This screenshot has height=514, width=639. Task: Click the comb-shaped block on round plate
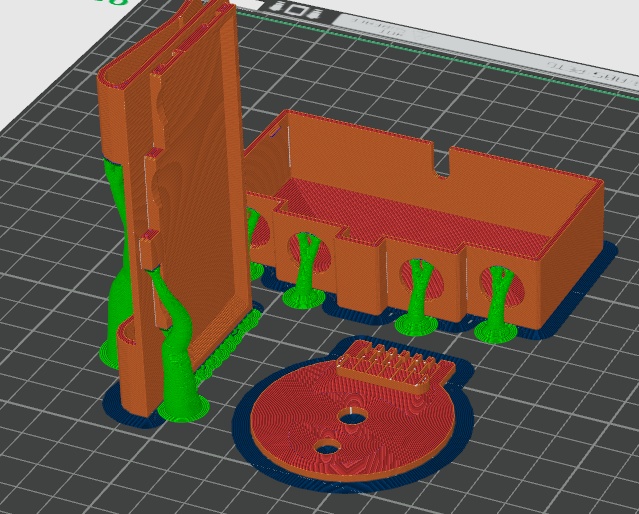click(394, 366)
